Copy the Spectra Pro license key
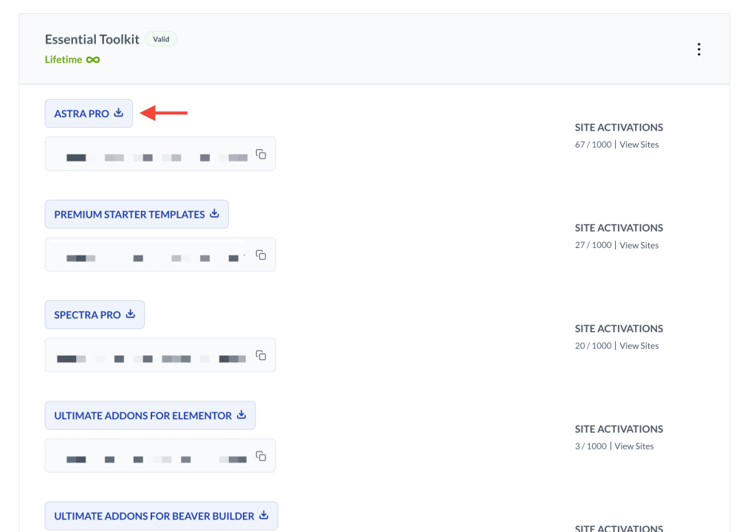This screenshot has height=532, width=756. (x=261, y=354)
